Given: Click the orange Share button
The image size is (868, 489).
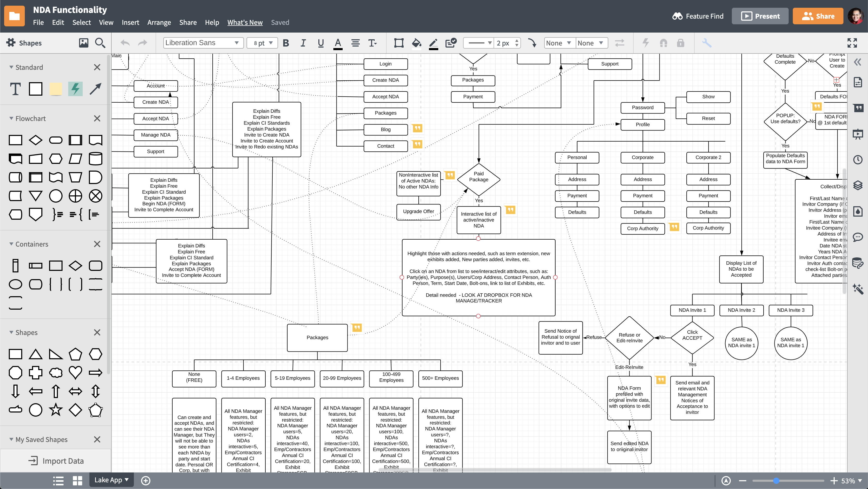Looking at the screenshot, I should point(818,16).
